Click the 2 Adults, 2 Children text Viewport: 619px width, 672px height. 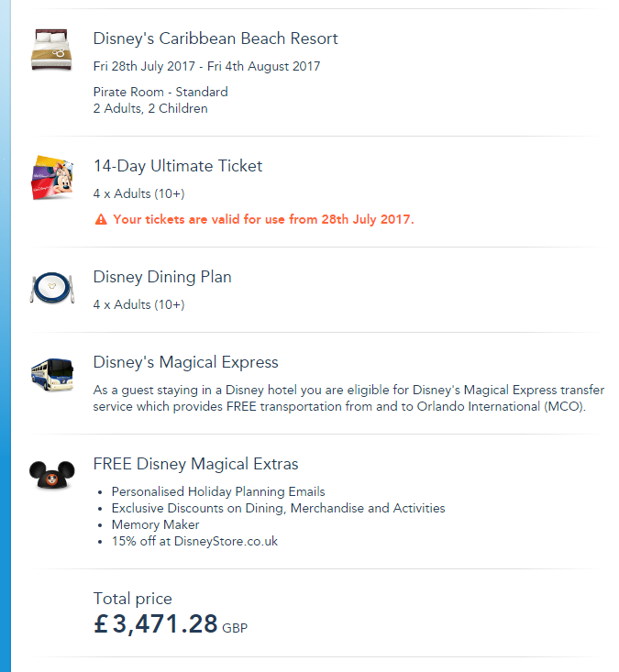point(150,108)
